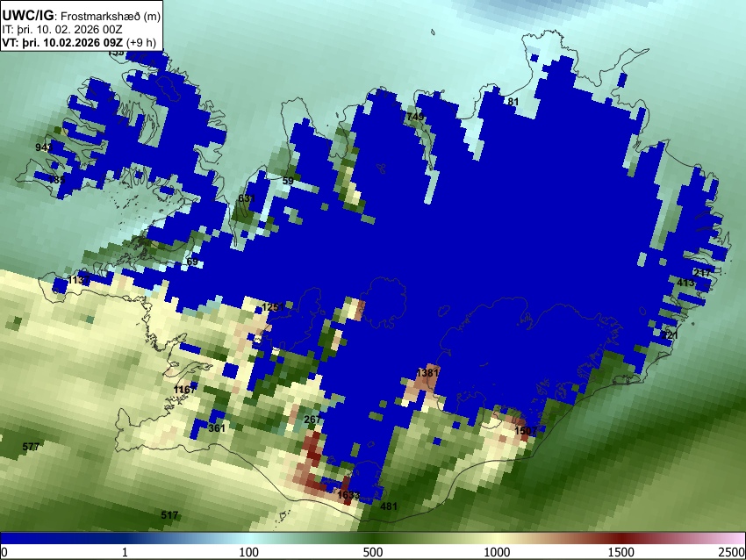Click the 1500 tick on the color scale

(620, 552)
